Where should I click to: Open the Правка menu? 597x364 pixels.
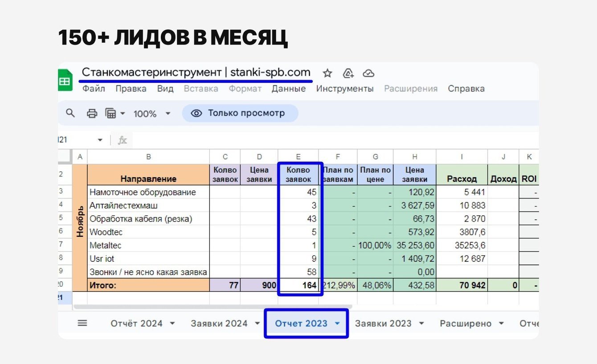click(131, 89)
